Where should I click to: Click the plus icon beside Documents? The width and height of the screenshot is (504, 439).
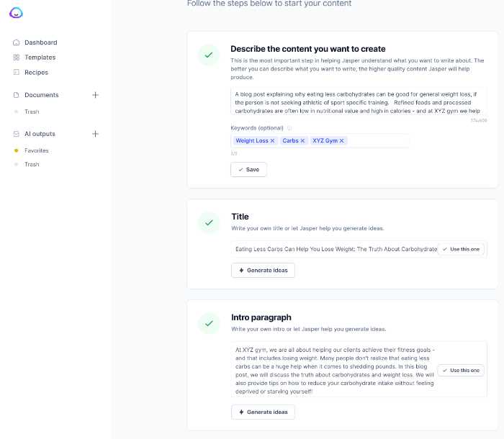[95, 95]
